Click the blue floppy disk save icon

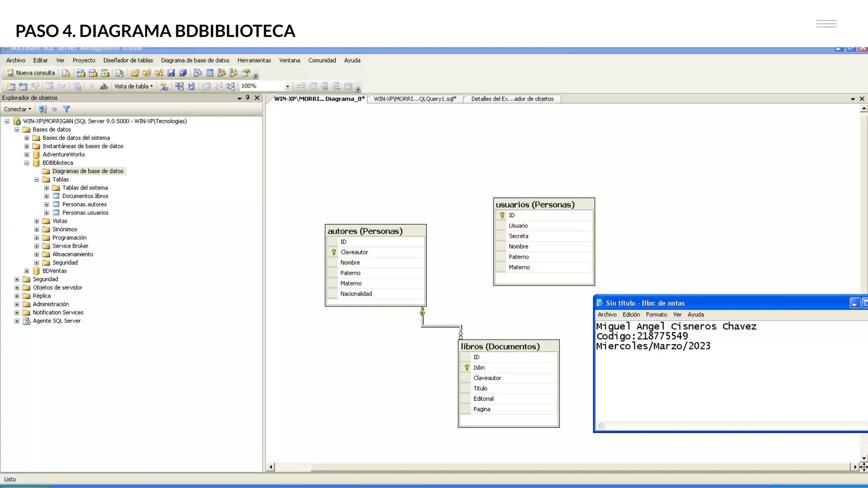click(x=171, y=73)
